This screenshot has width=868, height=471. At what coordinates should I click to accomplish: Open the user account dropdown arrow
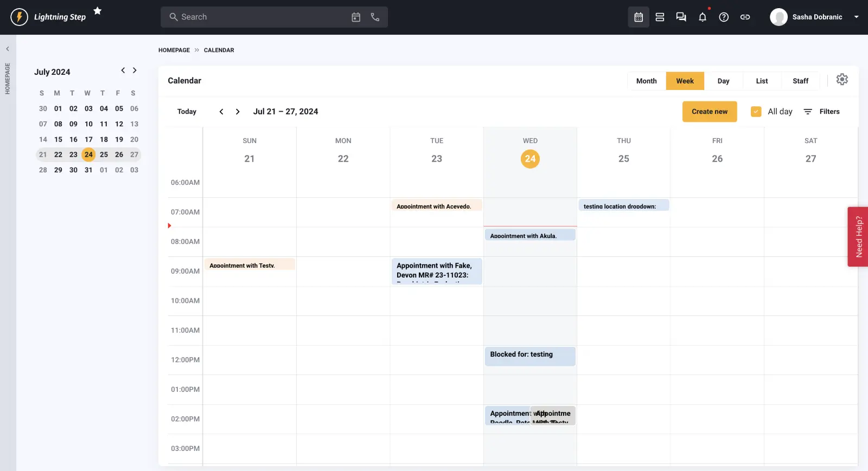click(x=857, y=17)
